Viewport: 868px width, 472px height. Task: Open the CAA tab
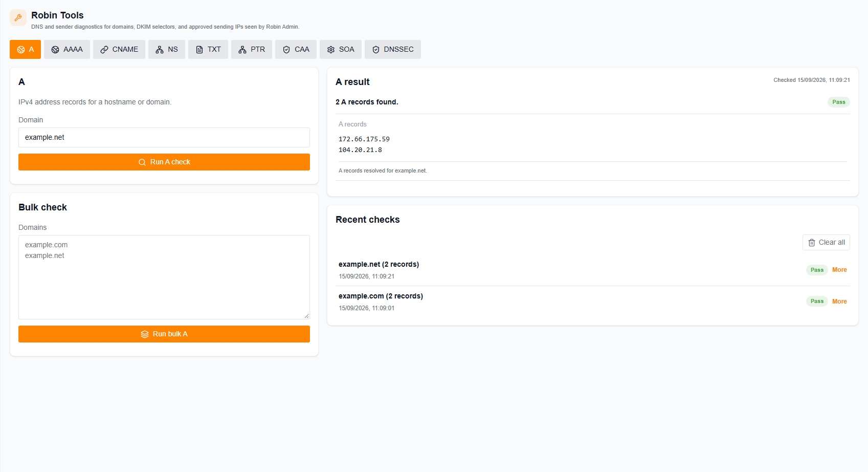coord(296,49)
